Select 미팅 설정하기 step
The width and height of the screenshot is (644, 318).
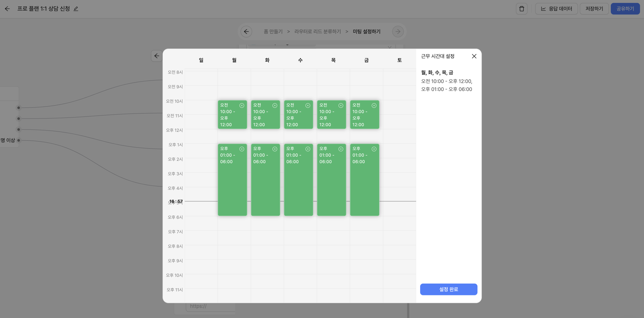[x=366, y=31]
